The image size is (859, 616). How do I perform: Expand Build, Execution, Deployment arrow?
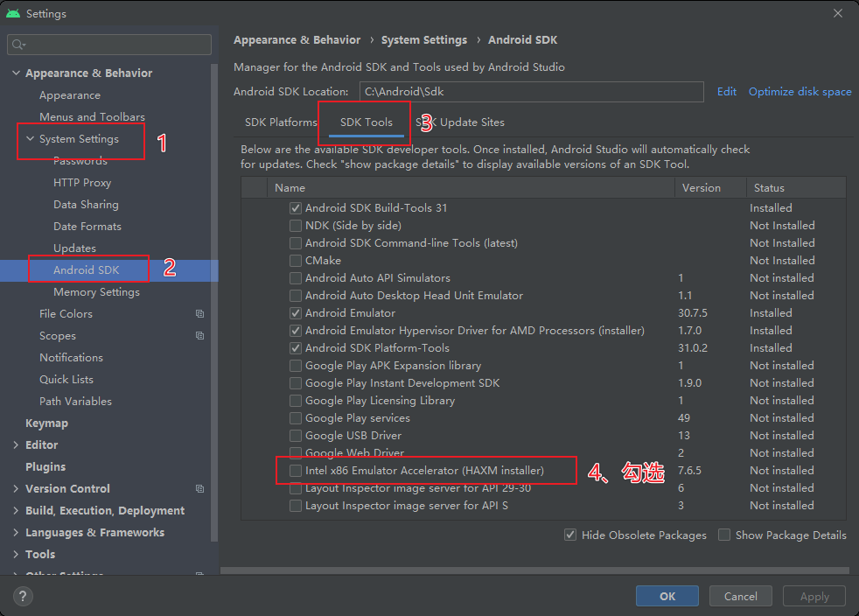pyautogui.click(x=16, y=510)
